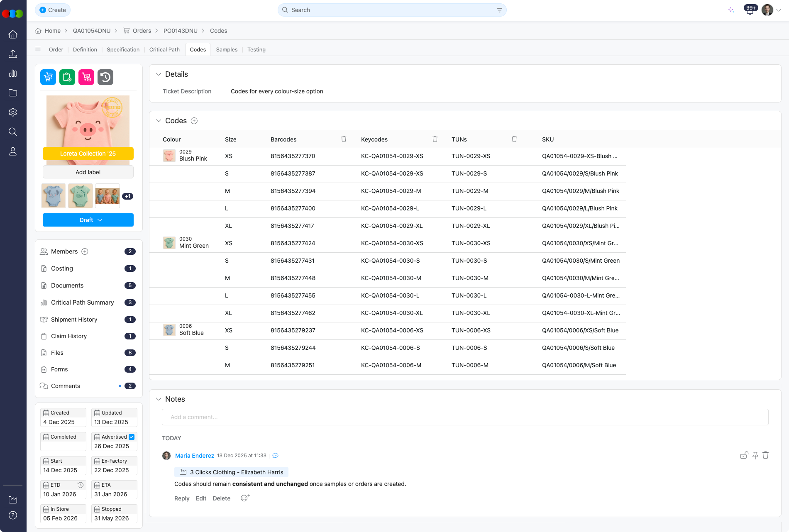Viewport: 789px width, 532px height.
Task: Toggle the Advertised checkbox
Action: click(x=132, y=437)
